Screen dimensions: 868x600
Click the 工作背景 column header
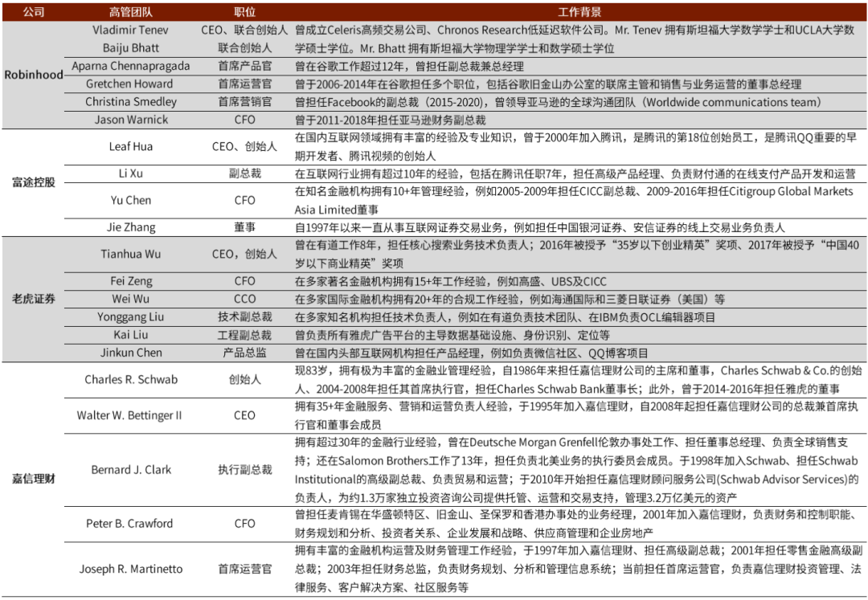click(x=579, y=11)
